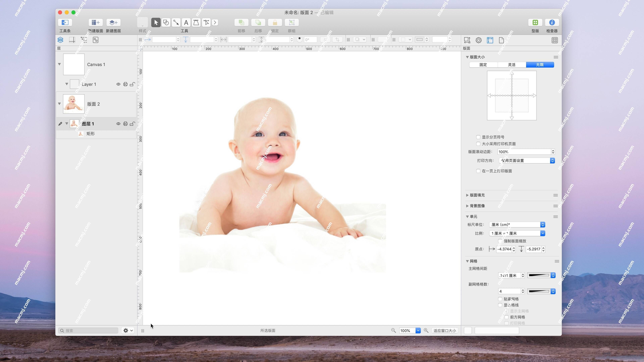This screenshot has width=644, height=362.
Task: Open the layers sidebar tab icon
Action: coord(60,40)
